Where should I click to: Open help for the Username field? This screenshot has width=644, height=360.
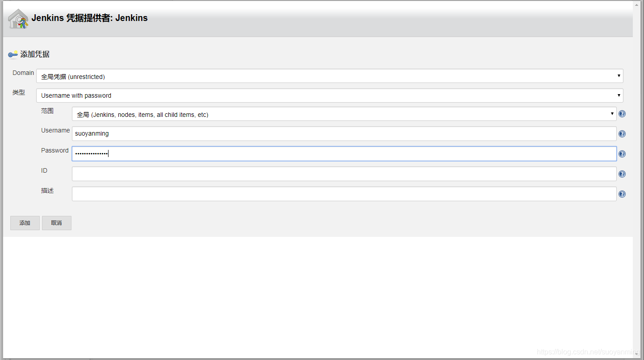point(622,134)
